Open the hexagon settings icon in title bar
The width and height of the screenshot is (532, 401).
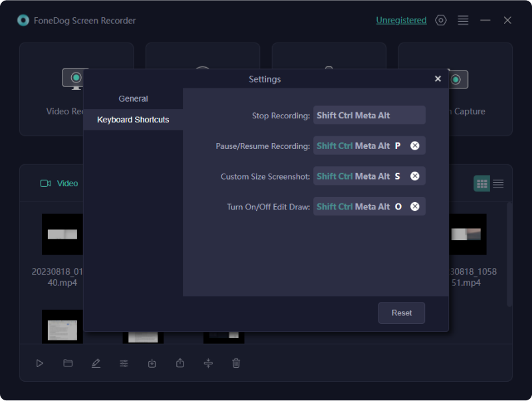tap(441, 21)
